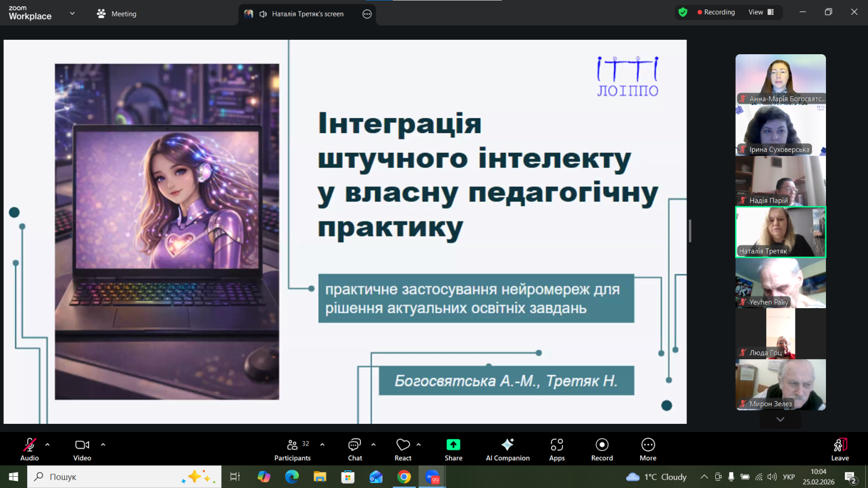This screenshot has height=488, width=868.
Task: Click the green Share screen button
Action: 453,449
